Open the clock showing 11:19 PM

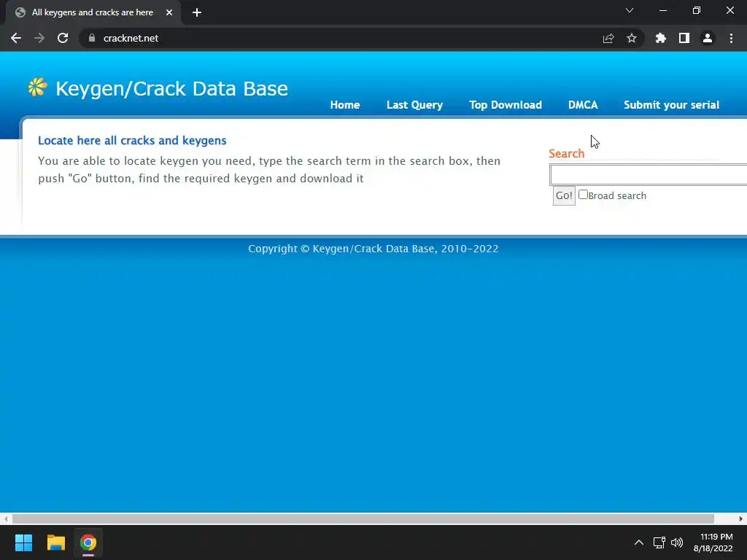713,542
